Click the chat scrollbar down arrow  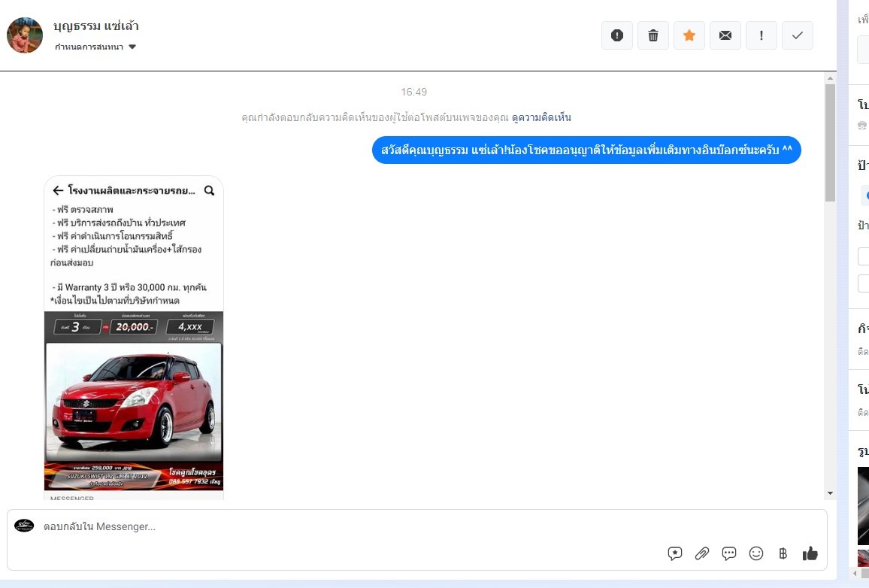coord(830,493)
